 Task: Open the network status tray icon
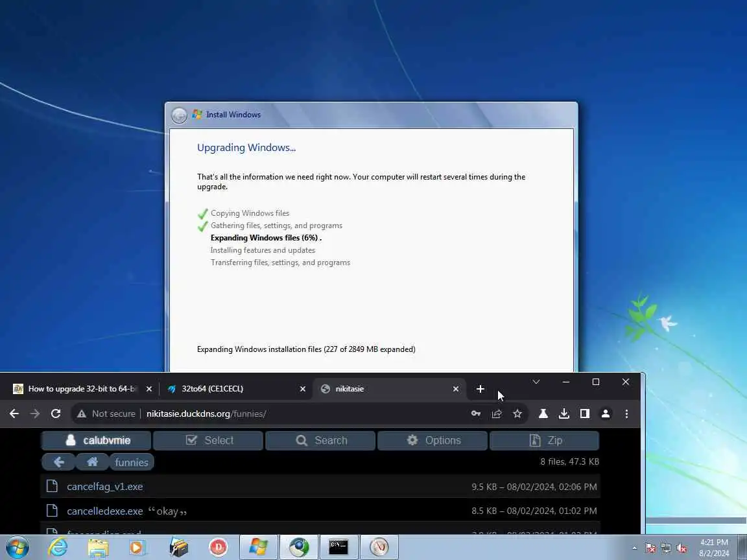click(666, 548)
